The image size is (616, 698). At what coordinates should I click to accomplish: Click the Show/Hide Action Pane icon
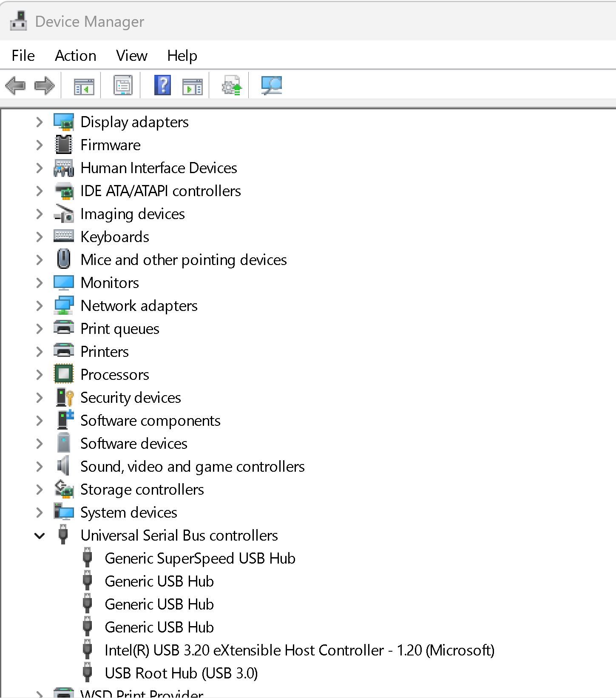pyautogui.click(x=193, y=86)
